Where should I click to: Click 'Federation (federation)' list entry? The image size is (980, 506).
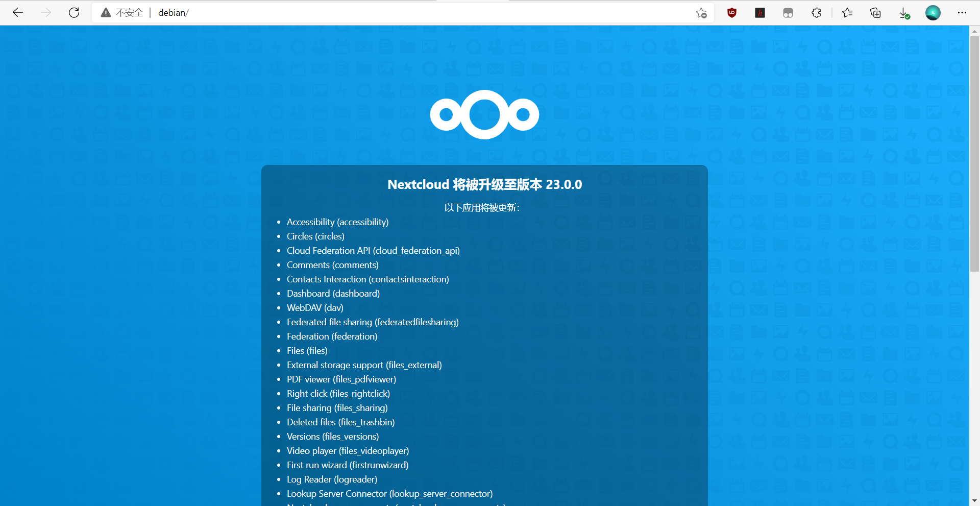pos(332,336)
